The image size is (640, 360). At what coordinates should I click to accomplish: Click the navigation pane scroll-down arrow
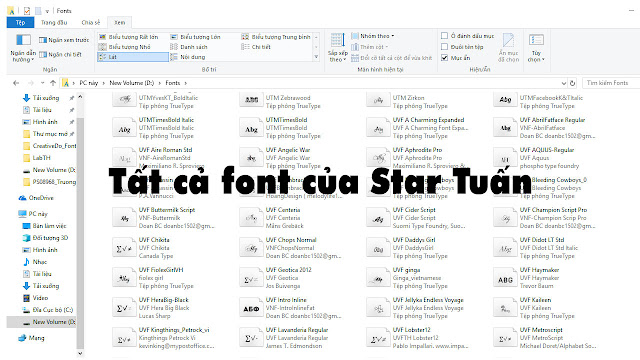click(80, 353)
